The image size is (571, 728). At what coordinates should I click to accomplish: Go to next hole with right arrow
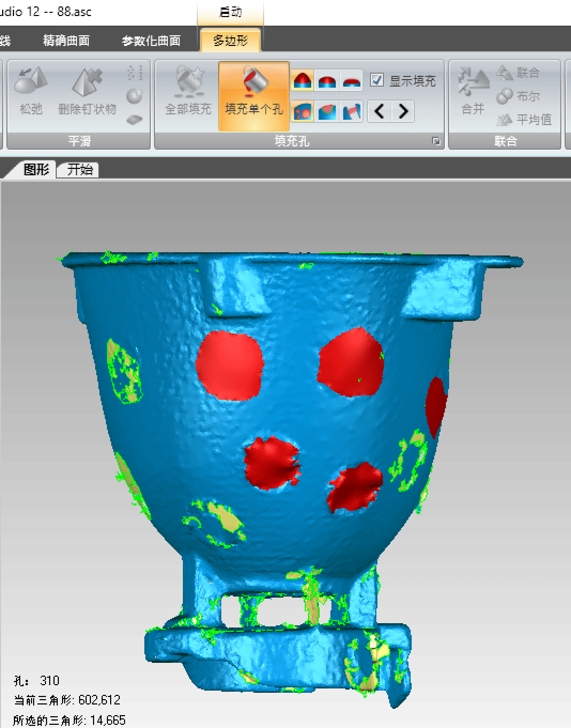[x=403, y=111]
